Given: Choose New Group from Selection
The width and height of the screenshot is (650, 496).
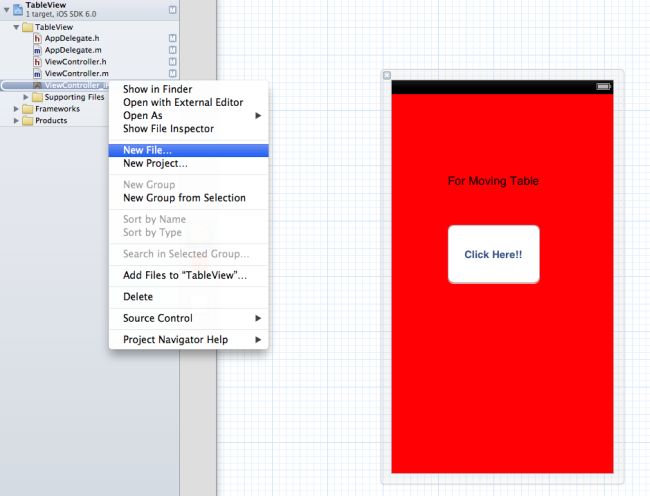Looking at the screenshot, I should [x=189, y=198].
